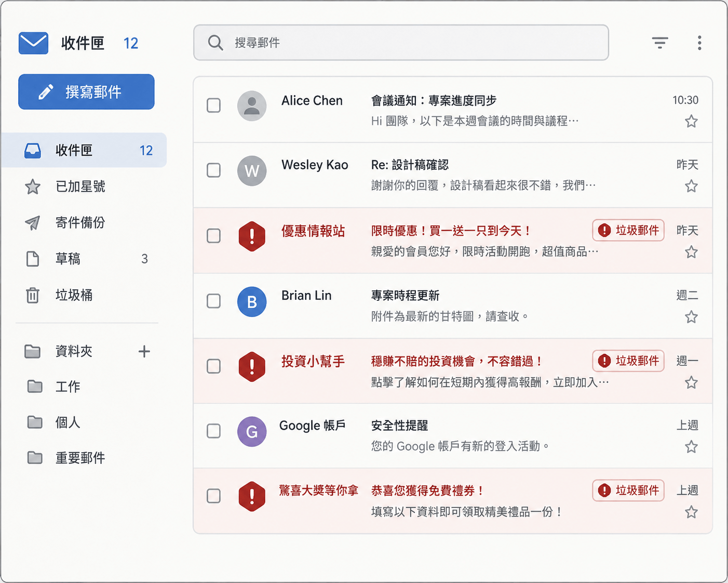Click the 搜尋郵件 search field
The image size is (728, 583).
(x=401, y=43)
